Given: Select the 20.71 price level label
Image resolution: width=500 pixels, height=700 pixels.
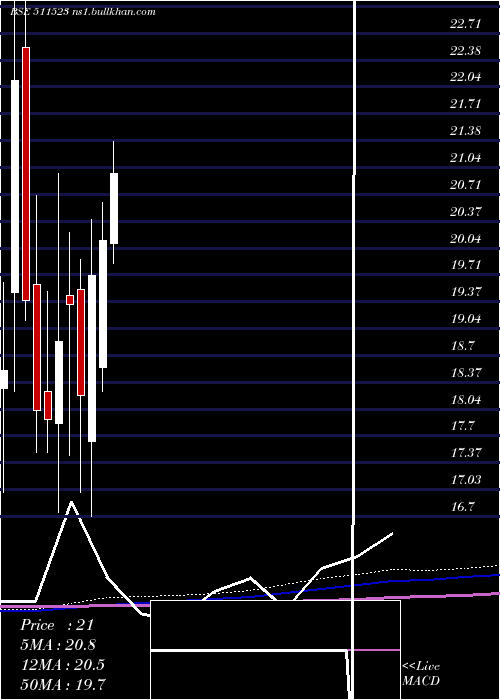Looking at the screenshot, I should [x=466, y=184].
